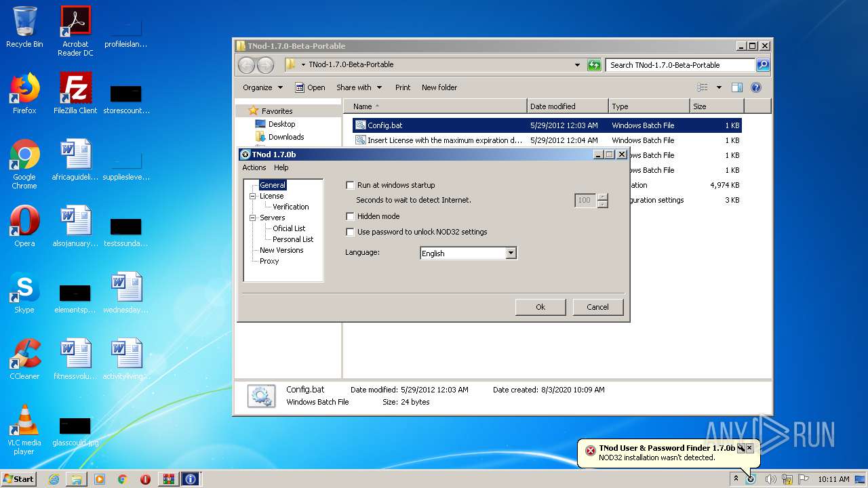Viewport: 868px width, 488px height.
Task: Open the Help menu in TNod
Action: click(281, 167)
